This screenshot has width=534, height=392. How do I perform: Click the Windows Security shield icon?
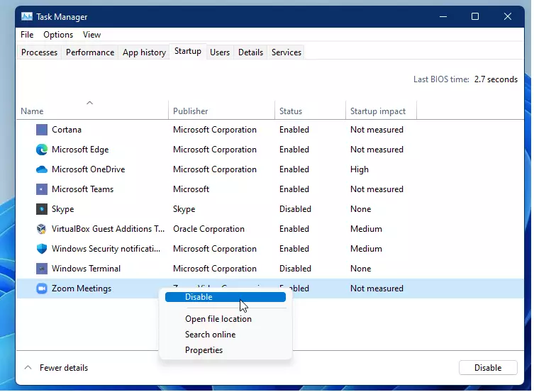point(42,249)
